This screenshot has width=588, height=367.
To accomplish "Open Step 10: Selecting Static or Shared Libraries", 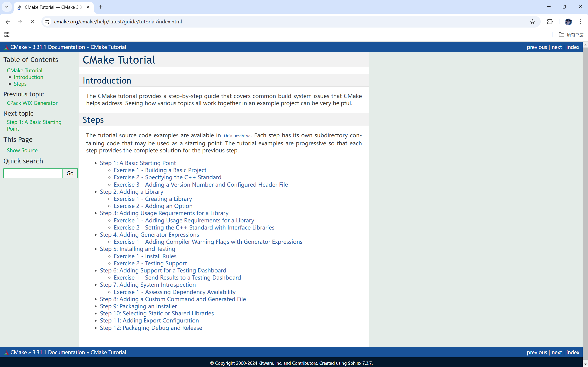I will [157, 313].
